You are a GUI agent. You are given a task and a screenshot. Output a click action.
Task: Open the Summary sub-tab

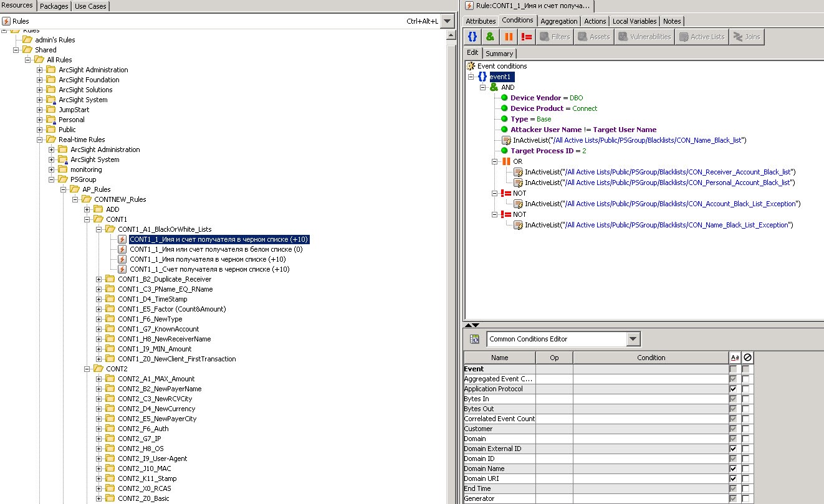coord(499,54)
